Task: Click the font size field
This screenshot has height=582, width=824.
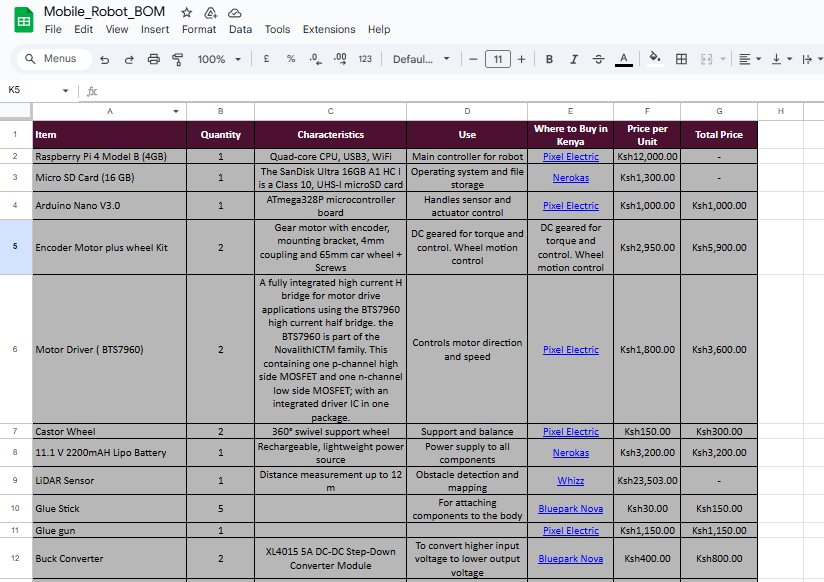Action: point(498,59)
